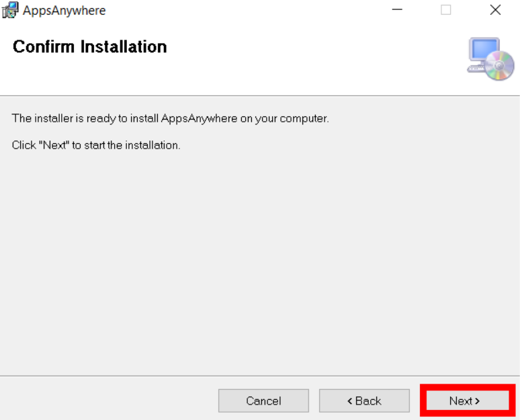This screenshot has width=520, height=420.
Task: Minimize the AppsAnywhere installer window
Action: 397,9
